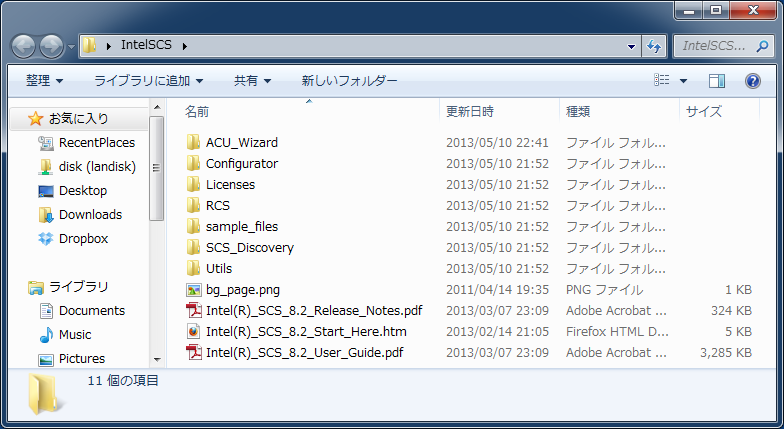
Task: Click file name Intel(R)_SCS_8.2_User_Guide.pdf
Action: click(304, 353)
